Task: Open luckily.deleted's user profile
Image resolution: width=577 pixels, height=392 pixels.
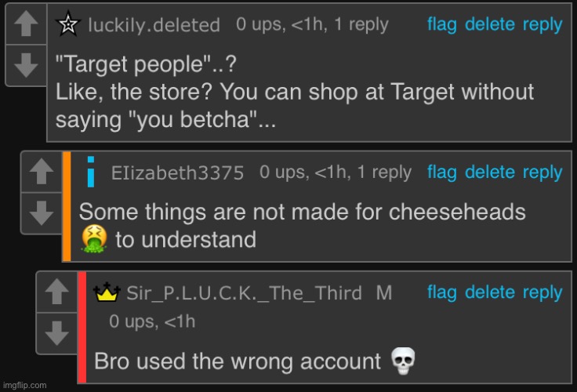Action: [x=154, y=25]
